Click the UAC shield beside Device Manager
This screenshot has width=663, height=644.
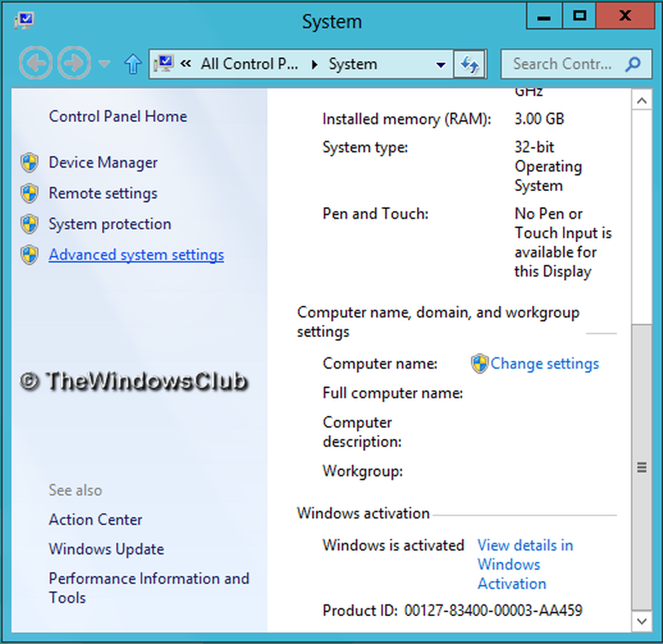pos(29,162)
